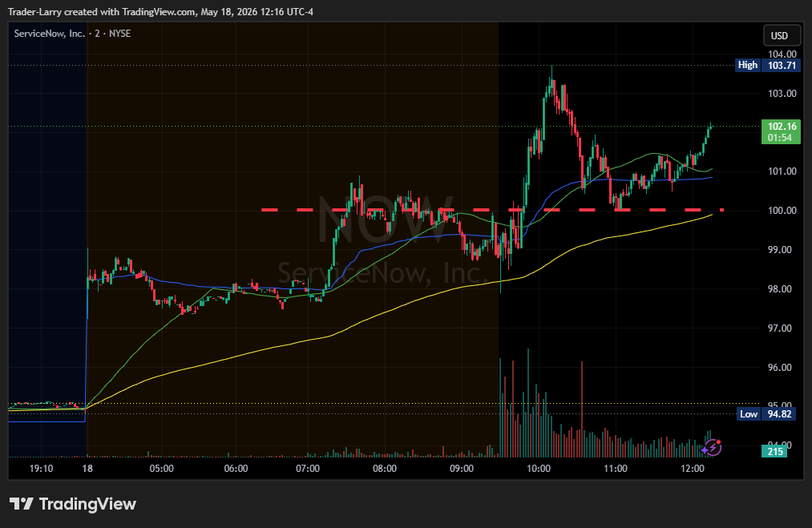This screenshot has width=812, height=528.
Task: Click the 09:00 time axis label
Action: (462, 469)
